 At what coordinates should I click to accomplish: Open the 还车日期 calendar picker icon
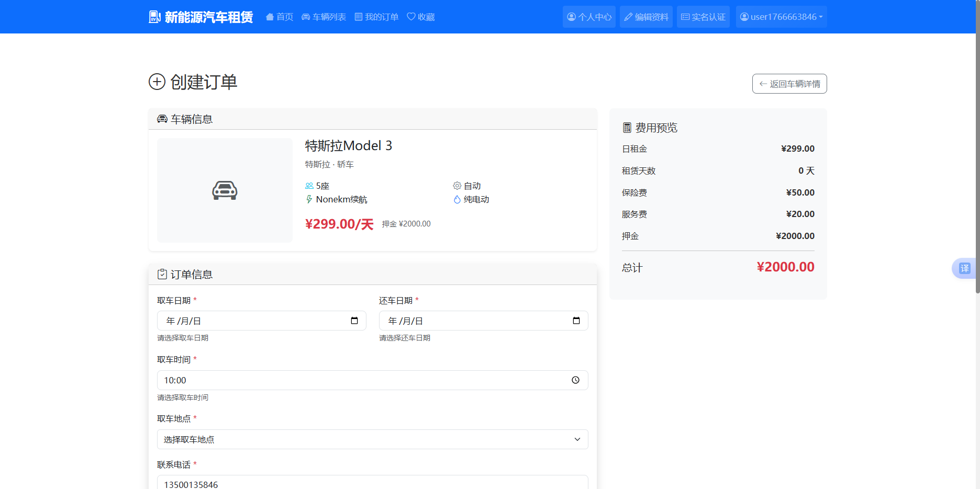point(576,321)
